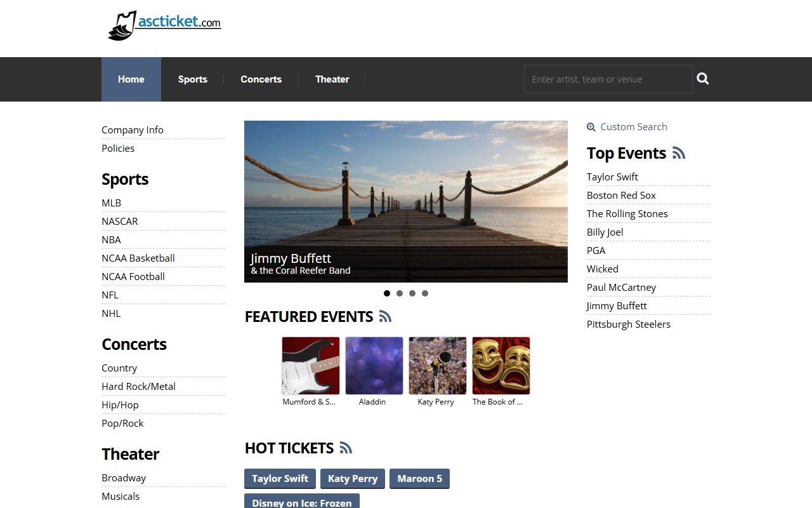
Task: Click the Taylor Swift hot ticket button
Action: coord(280,479)
